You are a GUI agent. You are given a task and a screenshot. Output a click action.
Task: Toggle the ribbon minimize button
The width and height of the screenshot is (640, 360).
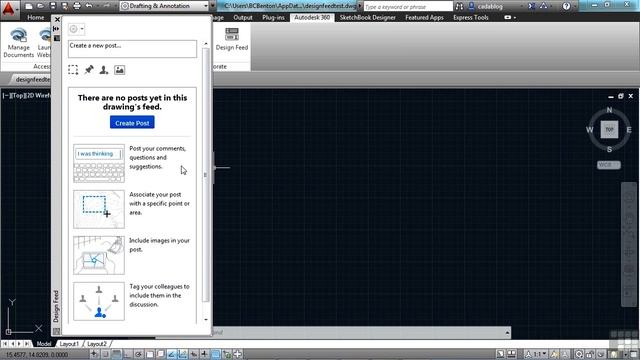(x=507, y=18)
